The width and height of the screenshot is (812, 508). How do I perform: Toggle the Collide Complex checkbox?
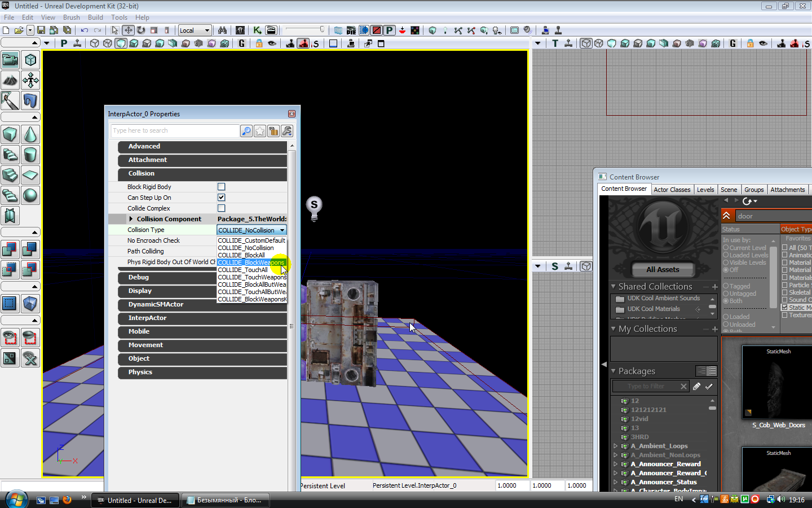click(222, 208)
